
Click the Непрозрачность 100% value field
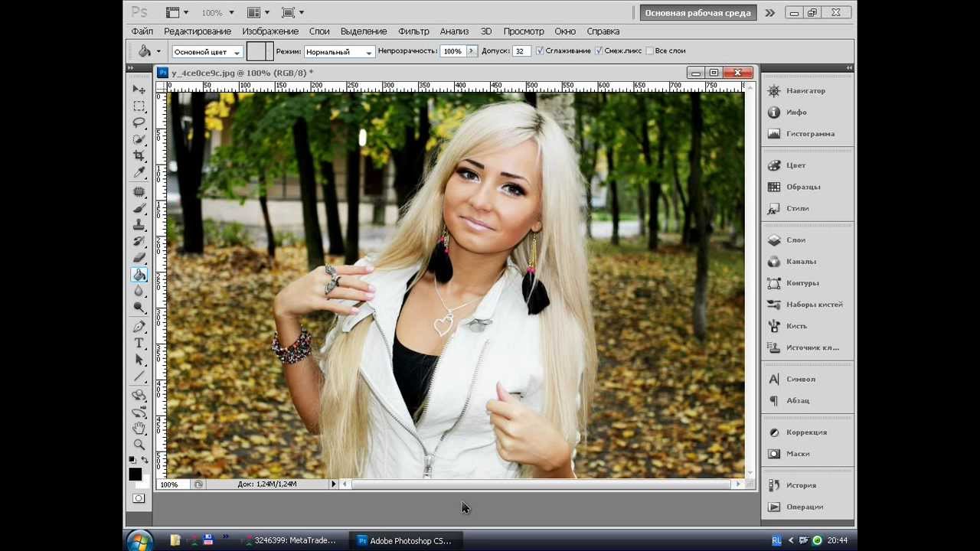(452, 51)
